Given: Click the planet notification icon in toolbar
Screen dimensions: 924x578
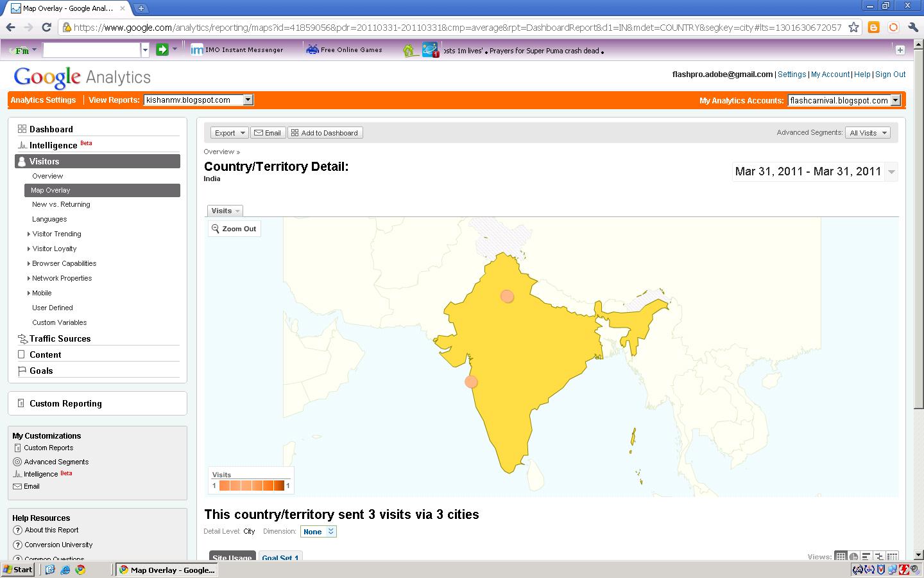Looking at the screenshot, I should pyautogui.click(x=430, y=49).
